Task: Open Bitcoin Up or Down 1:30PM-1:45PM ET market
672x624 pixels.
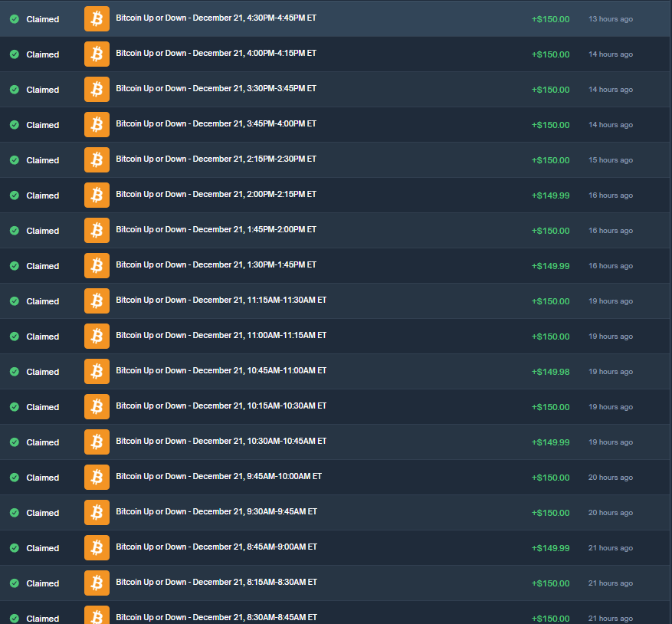Action: [216, 264]
